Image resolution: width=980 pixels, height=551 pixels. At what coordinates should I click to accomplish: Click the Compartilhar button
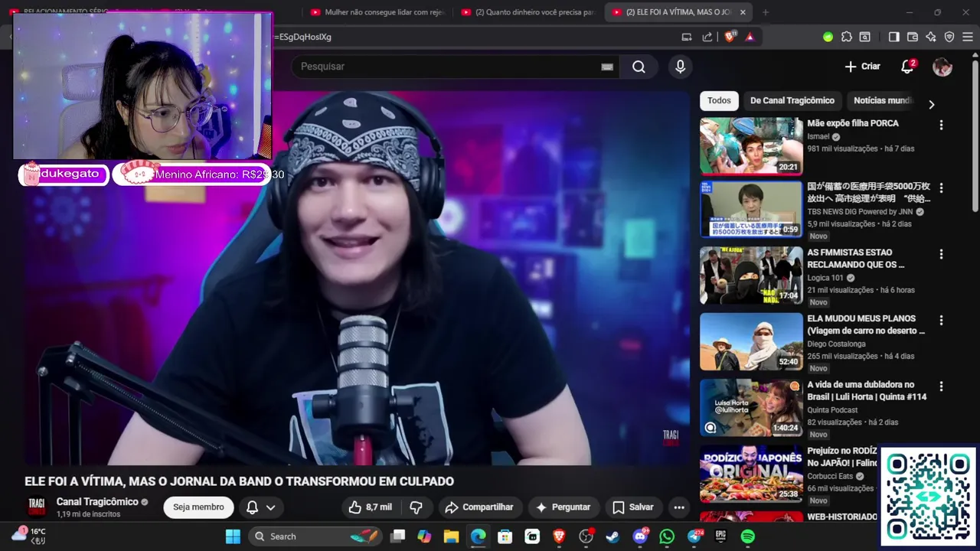[x=479, y=507]
